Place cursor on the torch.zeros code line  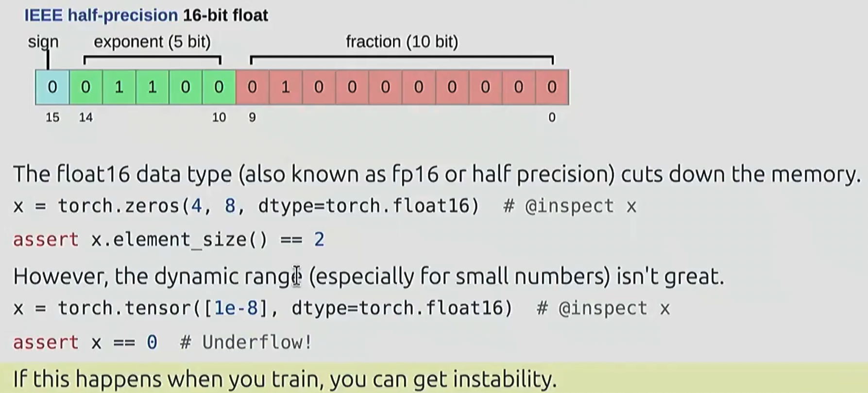tap(243, 206)
